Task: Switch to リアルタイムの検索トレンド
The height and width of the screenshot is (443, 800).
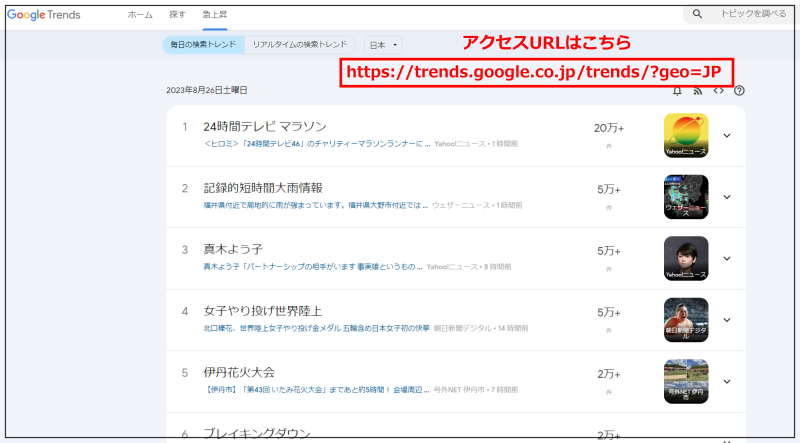Action: pyautogui.click(x=300, y=45)
